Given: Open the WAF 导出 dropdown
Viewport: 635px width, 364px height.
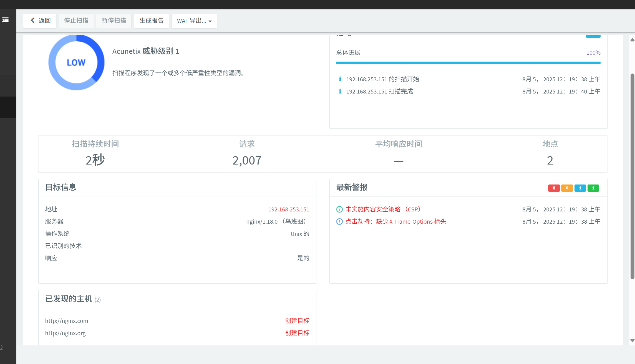Looking at the screenshot, I should (194, 21).
